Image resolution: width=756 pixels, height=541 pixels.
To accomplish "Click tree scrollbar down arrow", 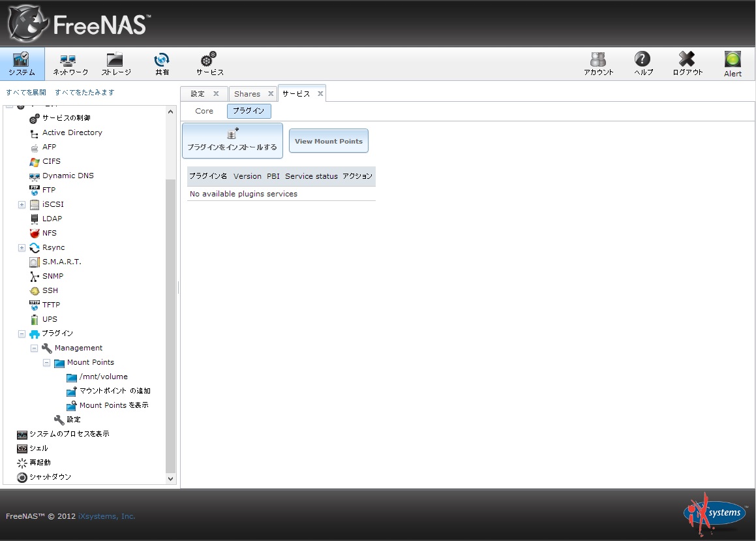I will (170, 479).
